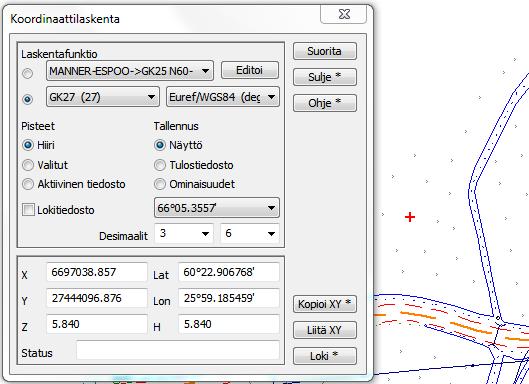Select Tulostiedosto as save target
The height and width of the screenshot is (384, 529).
coord(160,165)
